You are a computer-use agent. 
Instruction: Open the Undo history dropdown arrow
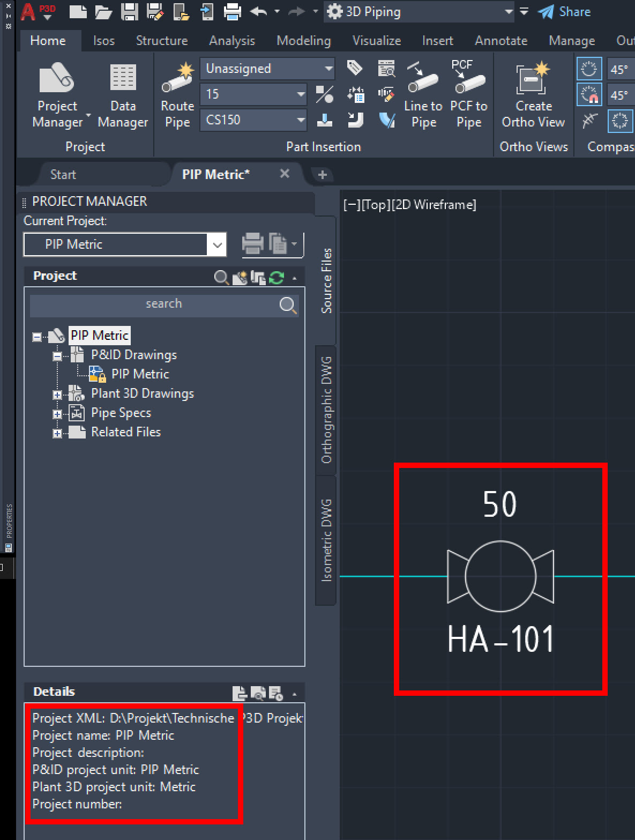coord(277,11)
